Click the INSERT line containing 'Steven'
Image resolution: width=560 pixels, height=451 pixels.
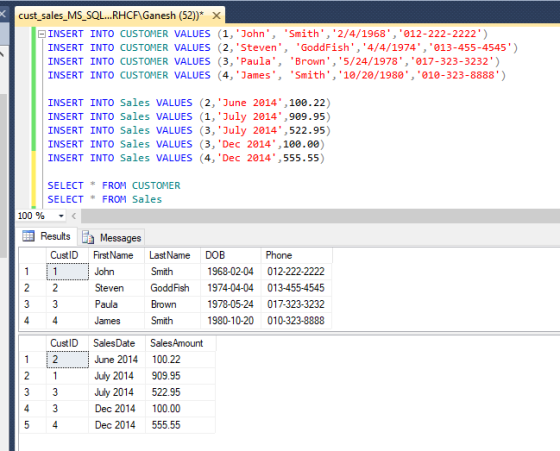282,48
